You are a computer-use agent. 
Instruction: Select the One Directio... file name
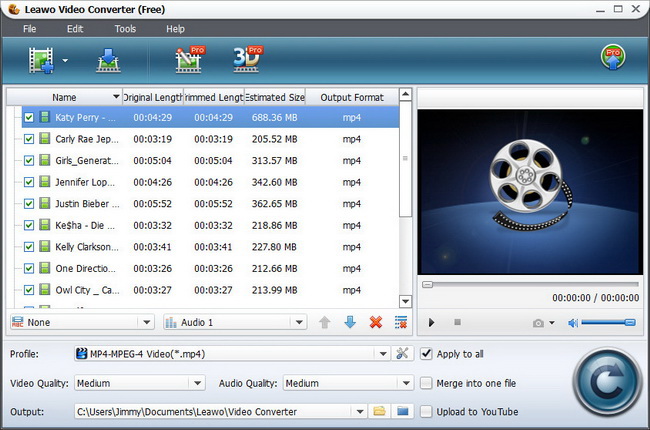(85, 268)
